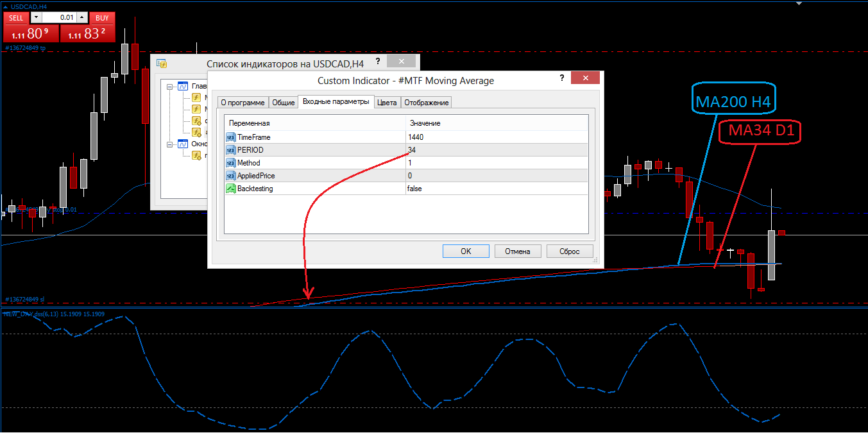Select the Главное chart window icon
This screenshot has height=433, width=868.
click(183, 87)
